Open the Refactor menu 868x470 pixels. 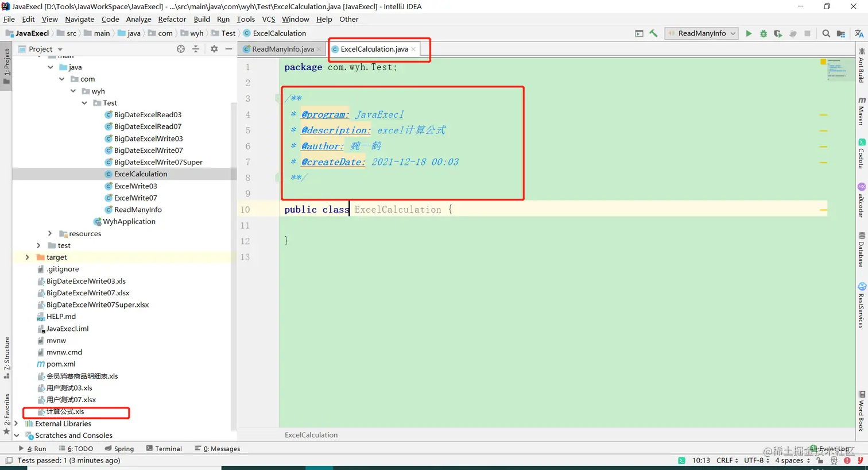pyautogui.click(x=172, y=19)
